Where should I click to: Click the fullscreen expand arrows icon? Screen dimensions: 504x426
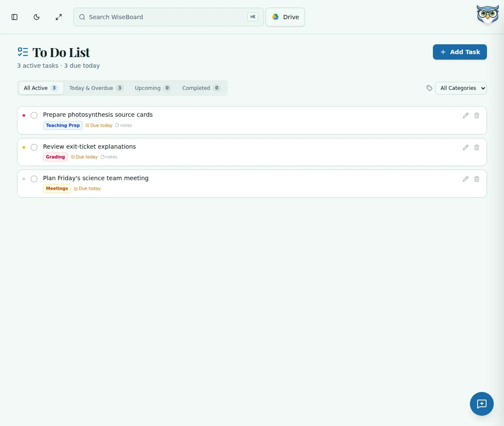58,17
